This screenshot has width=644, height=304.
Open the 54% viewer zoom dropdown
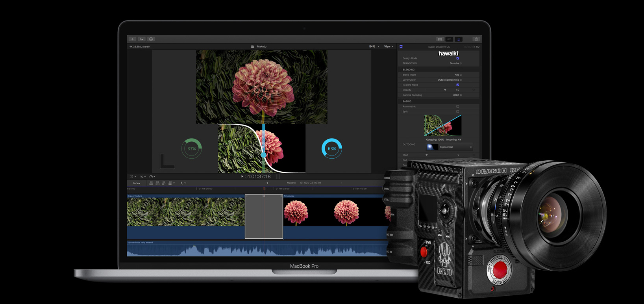click(374, 46)
